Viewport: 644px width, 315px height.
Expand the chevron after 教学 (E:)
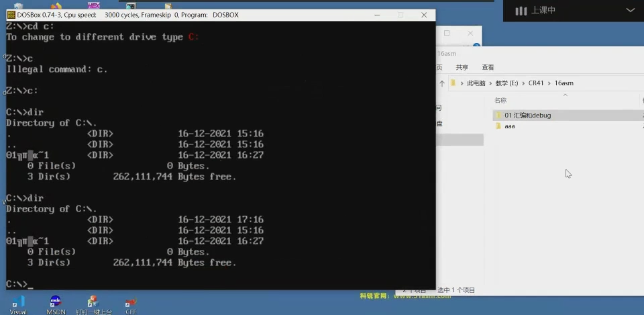pyautogui.click(x=523, y=83)
